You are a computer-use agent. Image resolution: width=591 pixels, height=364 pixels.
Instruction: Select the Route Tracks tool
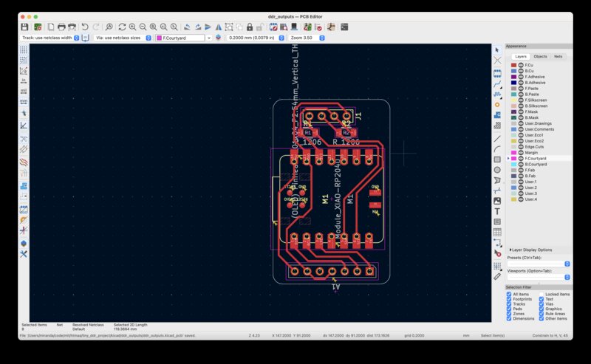coord(497,83)
